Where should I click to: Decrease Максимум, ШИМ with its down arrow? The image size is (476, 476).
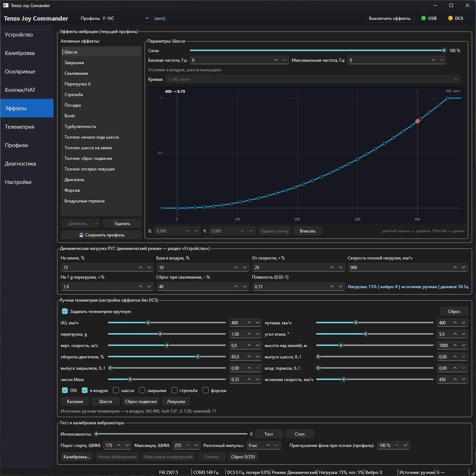click(x=196, y=445)
